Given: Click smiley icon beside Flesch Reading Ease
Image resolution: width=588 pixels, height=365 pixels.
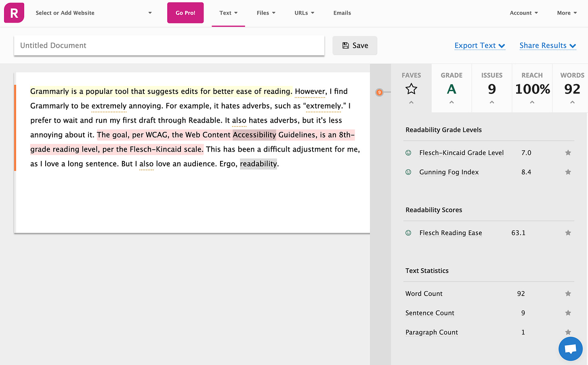Looking at the screenshot, I should tap(408, 233).
